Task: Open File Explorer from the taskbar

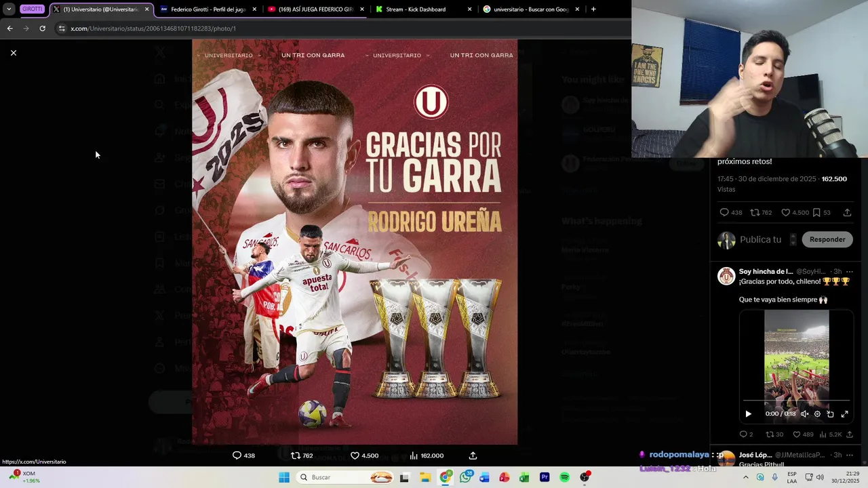Action: tap(425, 477)
